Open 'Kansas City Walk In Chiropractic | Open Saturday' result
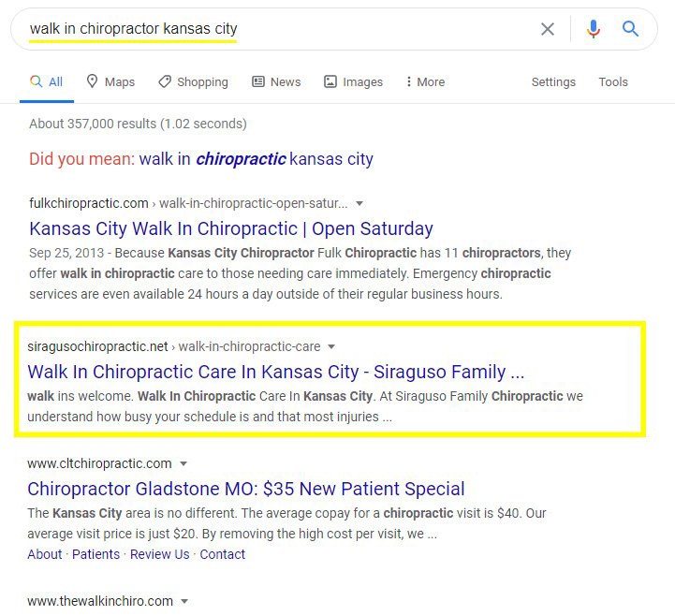This screenshot has width=675, height=616. (x=231, y=228)
